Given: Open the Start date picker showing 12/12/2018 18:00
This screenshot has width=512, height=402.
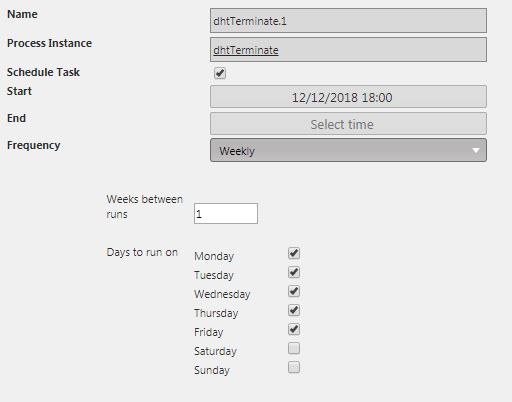Looking at the screenshot, I should click(348, 97).
